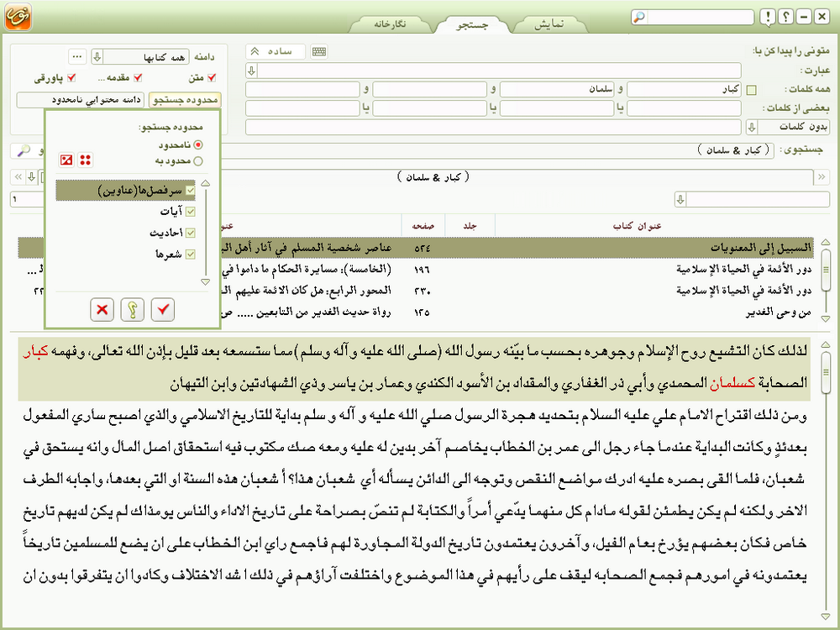Select result row السبيل إلى المعنويات
This screenshot has height=630, width=840.
(416, 248)
